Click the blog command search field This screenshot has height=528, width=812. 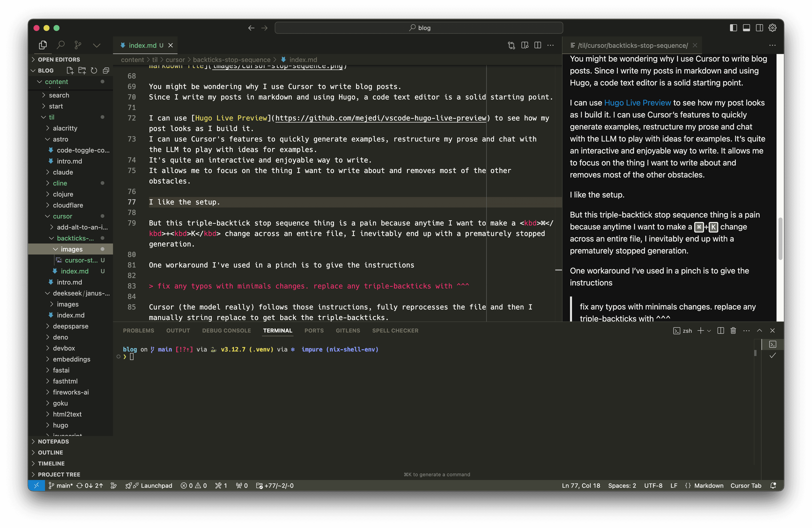pyautogui.click(x=418, y=28)
